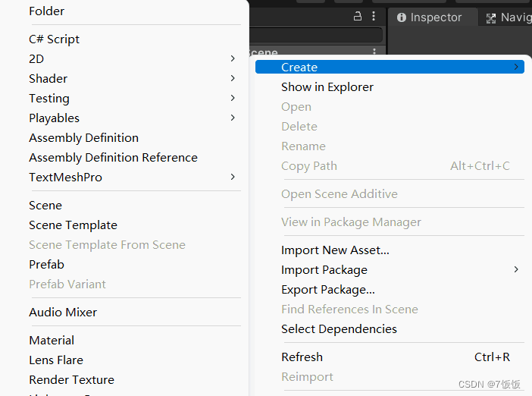Expand the Import Package submenu arrow
This screenshot has width=532, height=396.
[516, 269]
